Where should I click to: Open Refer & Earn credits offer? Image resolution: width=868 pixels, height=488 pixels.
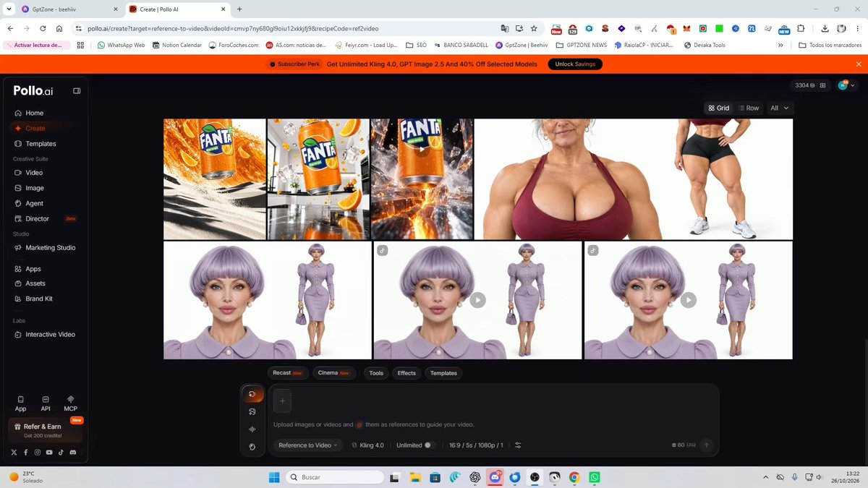45,431
